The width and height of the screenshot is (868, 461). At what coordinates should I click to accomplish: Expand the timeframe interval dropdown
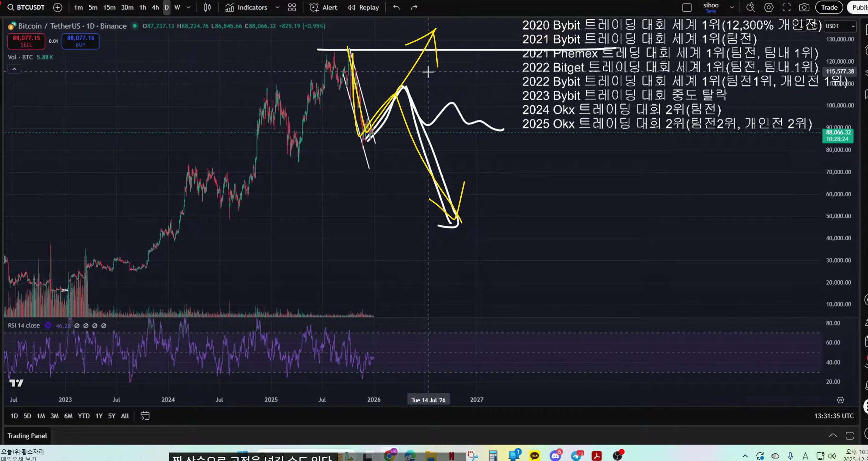188,7
